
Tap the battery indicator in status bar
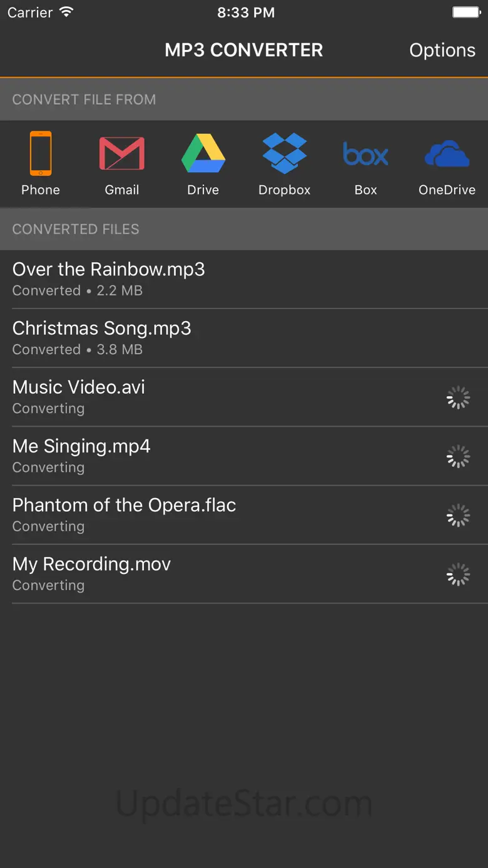click(465, 13)
